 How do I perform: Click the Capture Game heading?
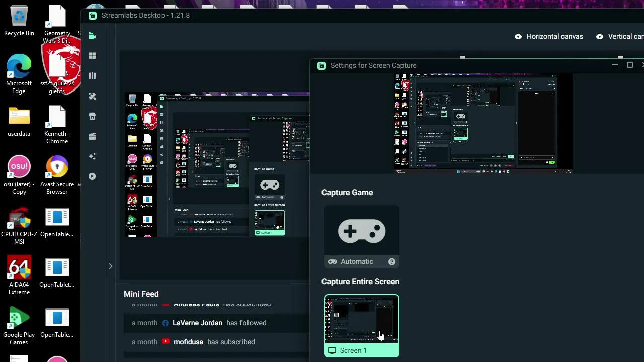click(x=347, y=192)
